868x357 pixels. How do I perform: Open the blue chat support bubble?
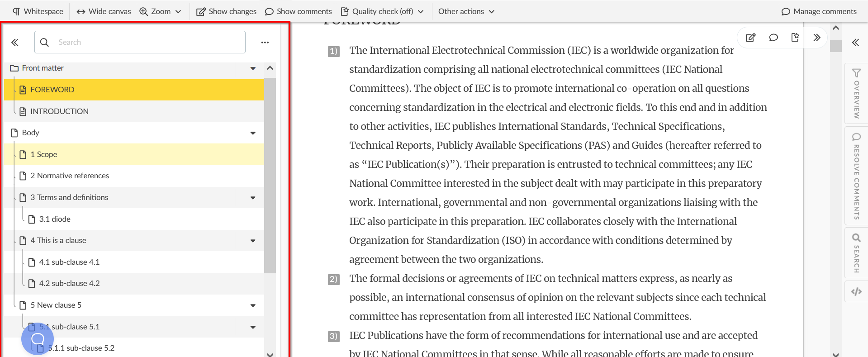point(38,338)
